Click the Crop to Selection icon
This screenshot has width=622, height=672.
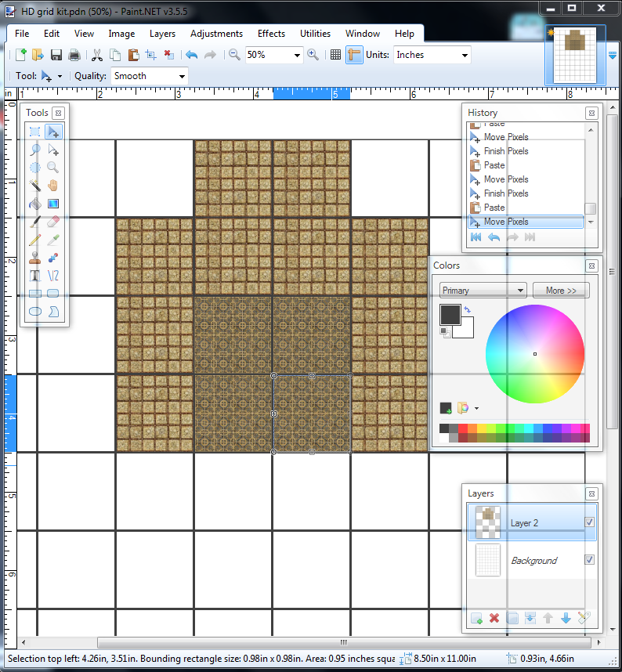tap(151, 55)
